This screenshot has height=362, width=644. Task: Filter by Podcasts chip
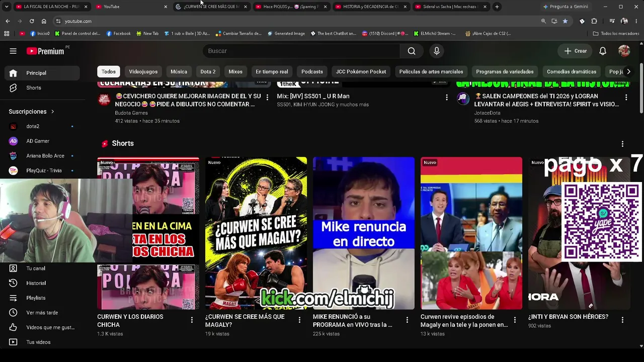[x=312, y=71]
